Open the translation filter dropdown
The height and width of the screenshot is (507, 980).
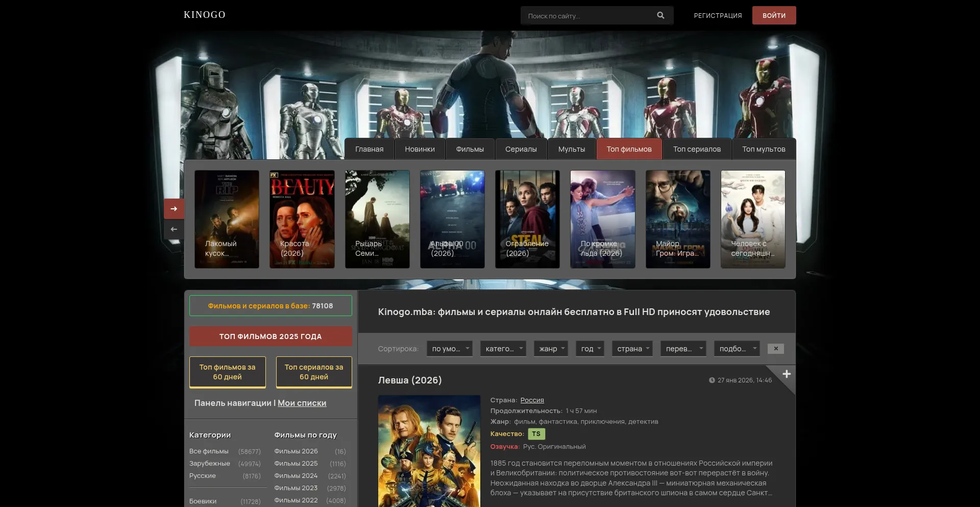pos(683,349)
